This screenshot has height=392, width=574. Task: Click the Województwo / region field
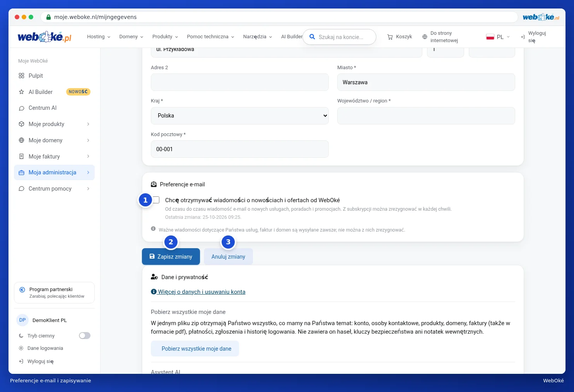pos(426,116)
